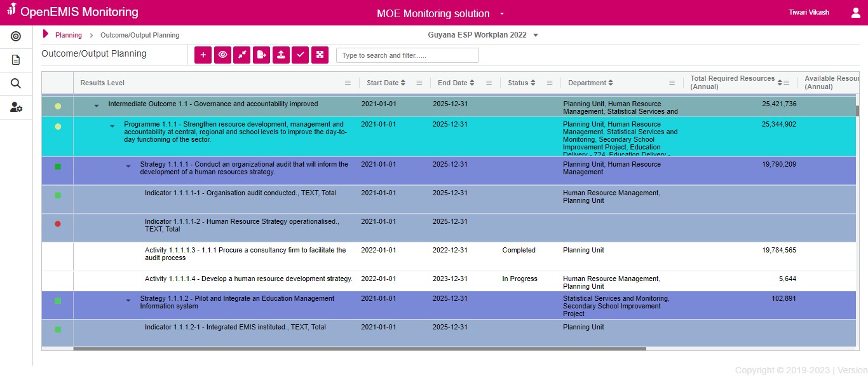Click the search and filter input field

(x=407, y=55)
